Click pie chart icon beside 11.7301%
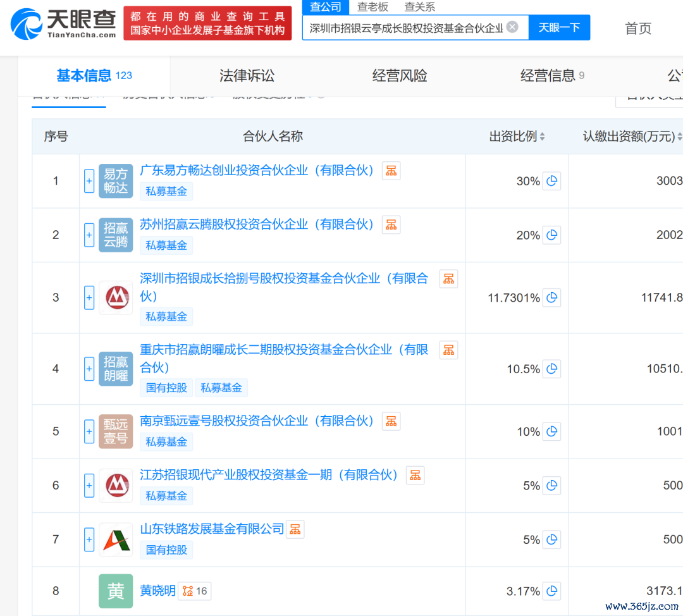The width and height of the screenshot is (683, 616). pos(551,297)
